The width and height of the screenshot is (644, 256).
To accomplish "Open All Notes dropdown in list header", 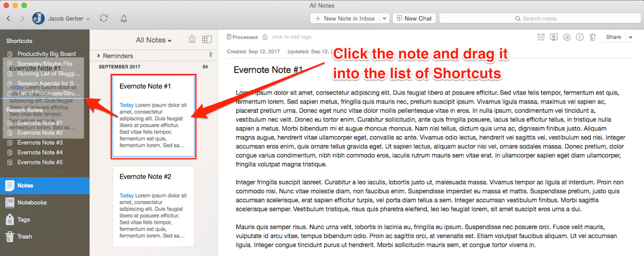I will (x=153, y=40).
